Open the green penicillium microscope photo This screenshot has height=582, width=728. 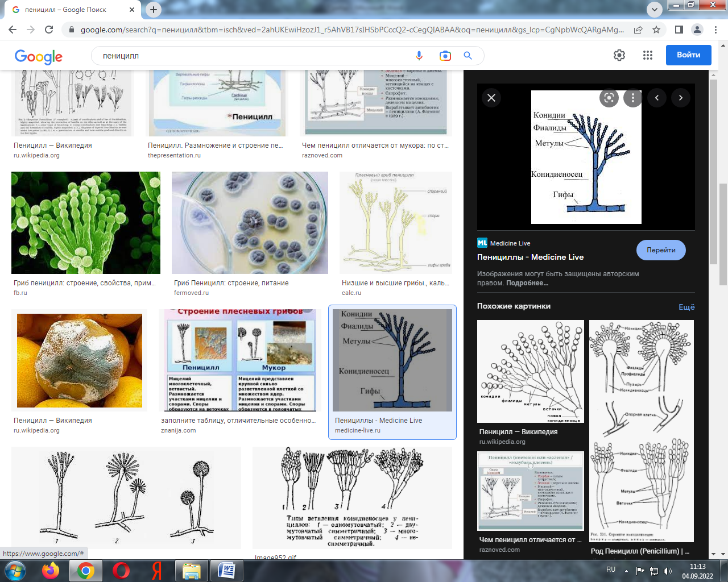click(86, 223)
